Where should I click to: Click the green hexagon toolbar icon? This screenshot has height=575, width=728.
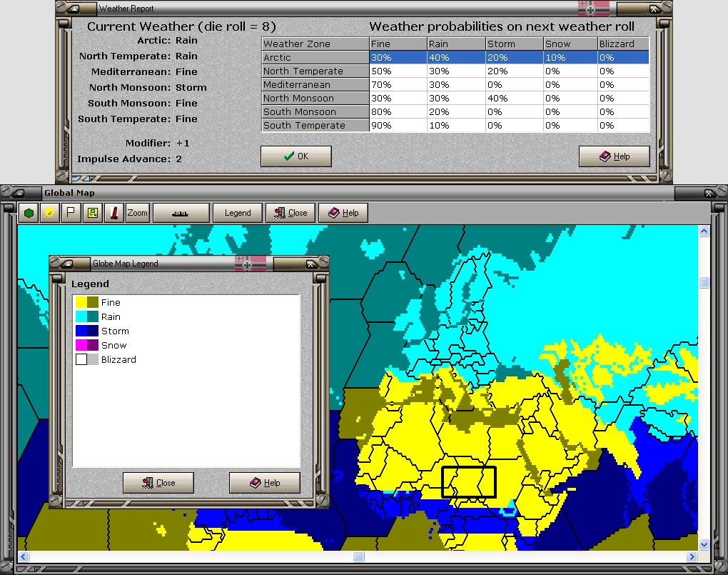point(29,213)
